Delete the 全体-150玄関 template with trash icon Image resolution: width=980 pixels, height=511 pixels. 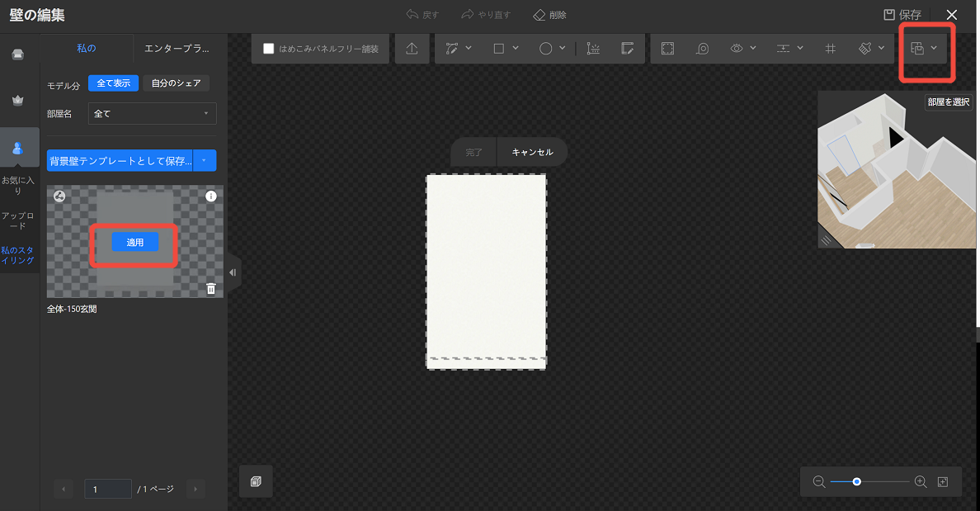coord(211,288)
